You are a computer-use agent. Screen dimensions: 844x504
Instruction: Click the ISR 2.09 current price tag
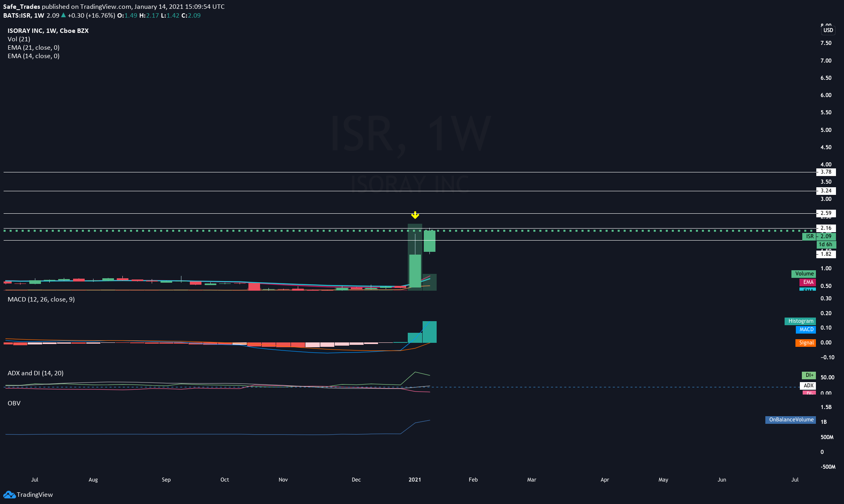tap(819, 237)
